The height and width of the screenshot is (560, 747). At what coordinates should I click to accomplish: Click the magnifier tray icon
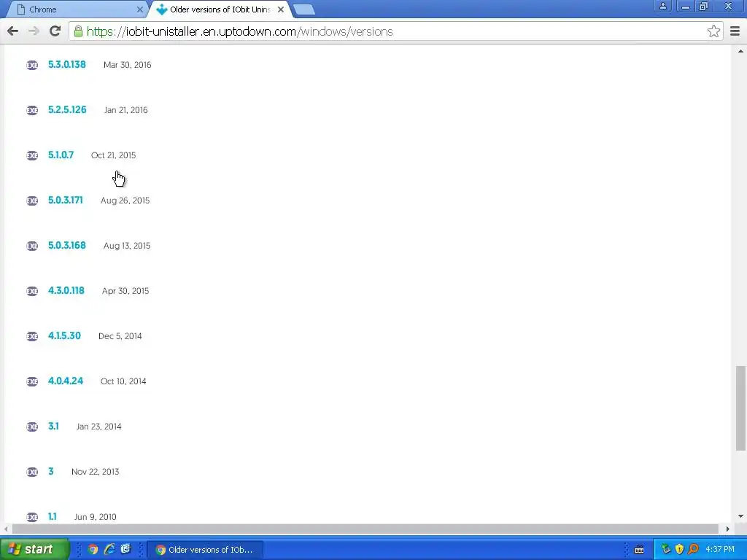click(693, 550)
